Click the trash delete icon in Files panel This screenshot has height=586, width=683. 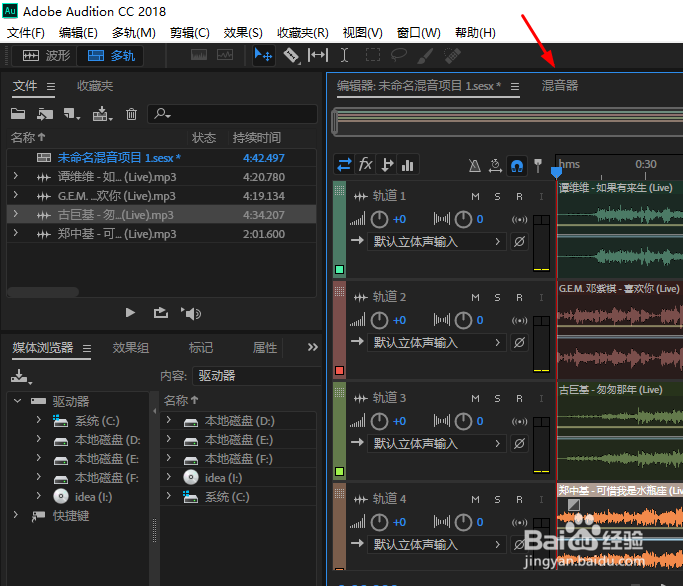tap(131, 114)
